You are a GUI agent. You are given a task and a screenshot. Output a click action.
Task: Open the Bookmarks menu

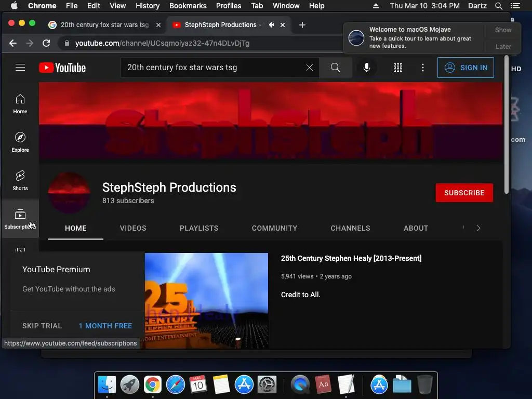[x=188, y=6]
